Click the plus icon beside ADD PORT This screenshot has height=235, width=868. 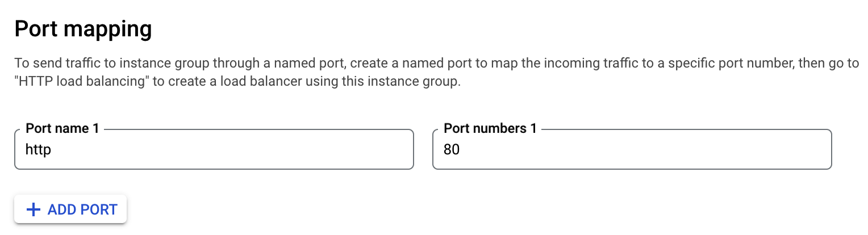pyautogui.click(x=34, y=210)
